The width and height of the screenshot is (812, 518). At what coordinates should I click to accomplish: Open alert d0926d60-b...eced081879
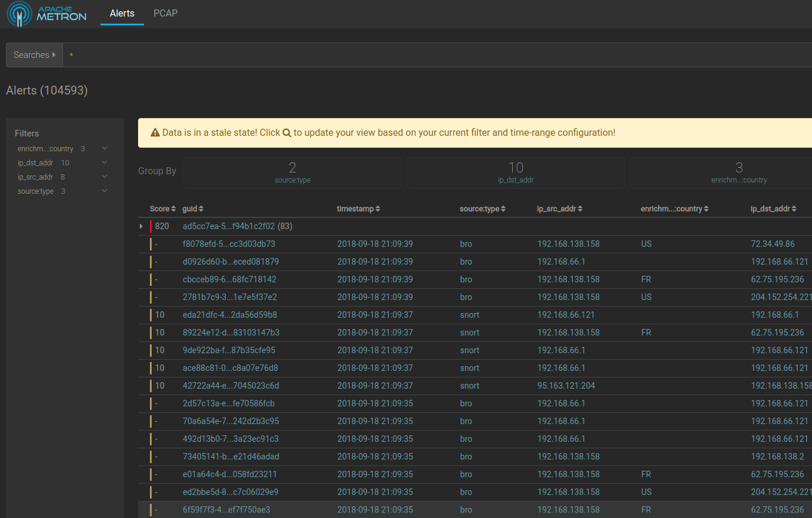(x=231, y=262)
